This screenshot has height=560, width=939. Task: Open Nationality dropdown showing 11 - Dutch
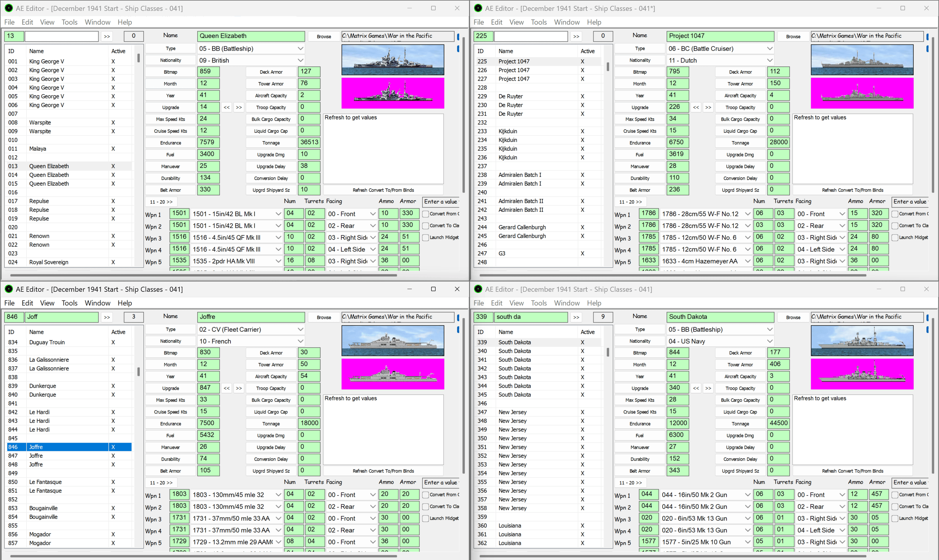721,60
